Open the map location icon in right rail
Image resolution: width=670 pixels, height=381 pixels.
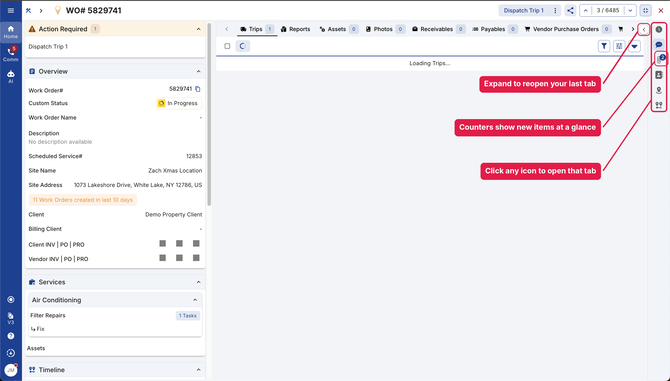tap(659, 90)
